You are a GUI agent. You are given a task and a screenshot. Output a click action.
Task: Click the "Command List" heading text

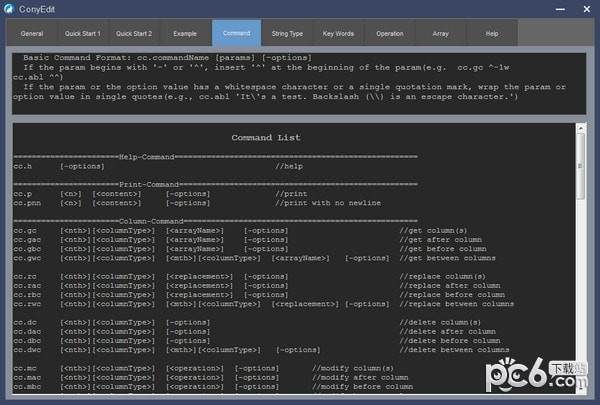265,138
